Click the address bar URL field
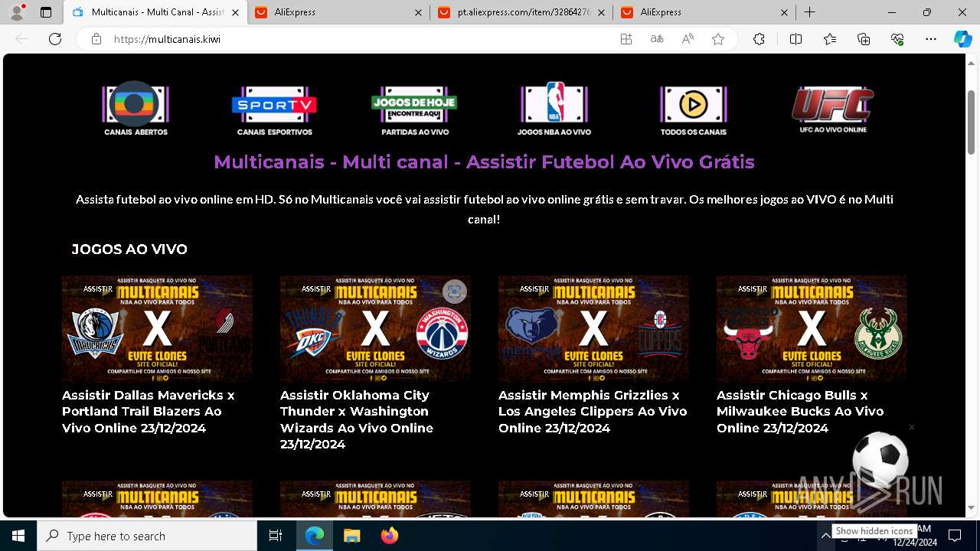 tap(360, 39)
